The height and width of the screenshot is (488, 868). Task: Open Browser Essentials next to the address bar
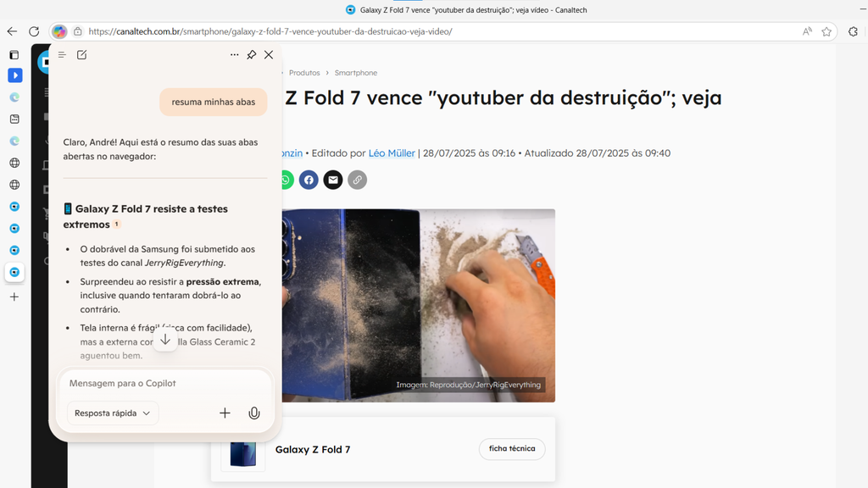click(852, 31)
